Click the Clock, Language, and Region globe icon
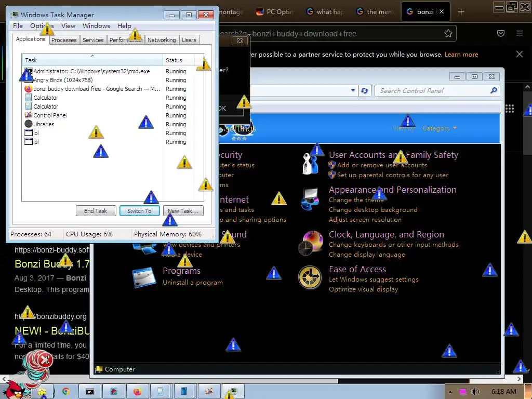 311,243
